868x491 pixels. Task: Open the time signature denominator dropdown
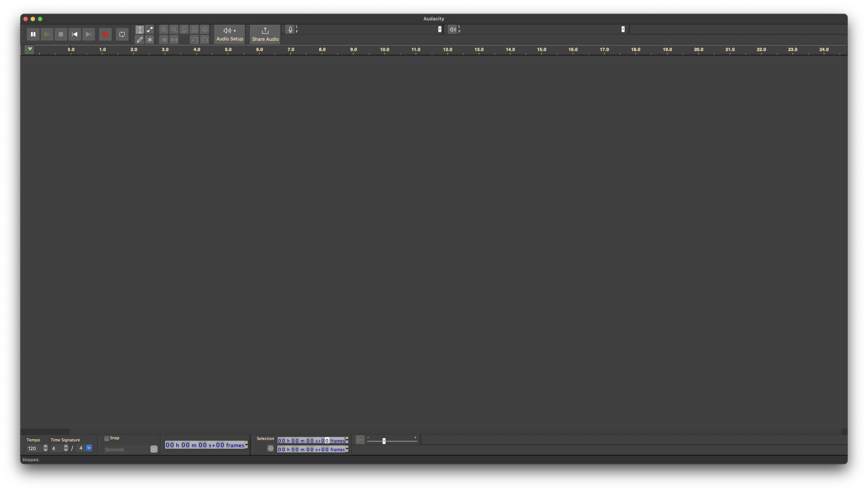[x=89, y=448]
